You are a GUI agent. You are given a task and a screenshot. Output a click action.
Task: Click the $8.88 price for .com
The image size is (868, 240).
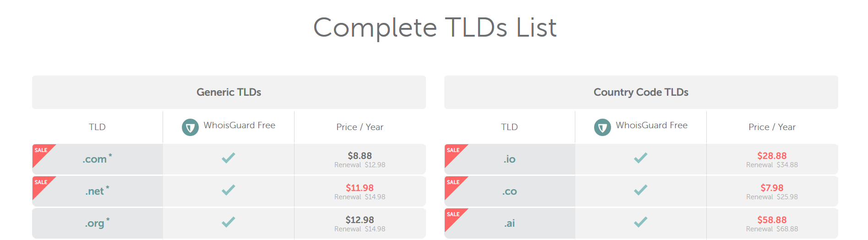(x=360, y=156)
